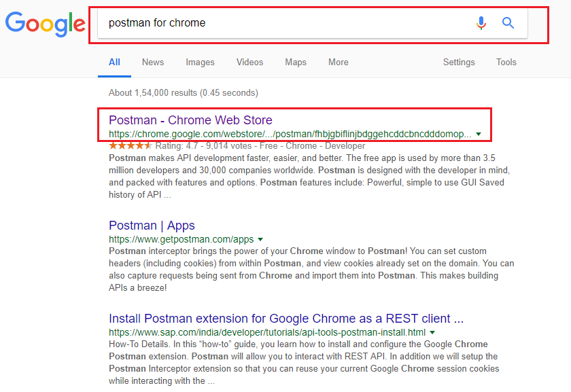Switch to the News tab

(x=153, y=63)
